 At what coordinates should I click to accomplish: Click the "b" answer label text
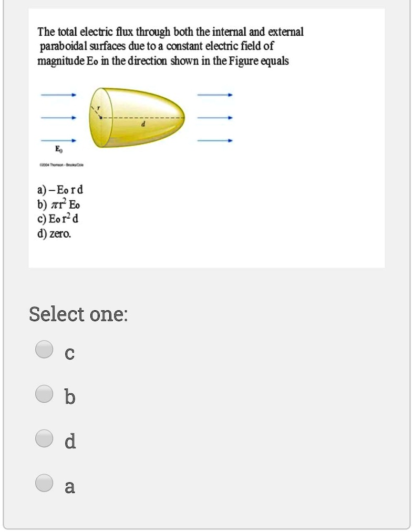tap(70, 396)
